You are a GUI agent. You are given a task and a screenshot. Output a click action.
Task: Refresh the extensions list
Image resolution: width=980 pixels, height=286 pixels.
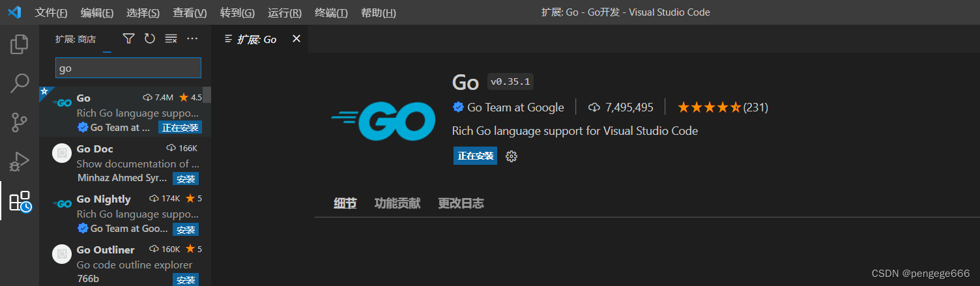pyautogui.click(x=150, y=39)
